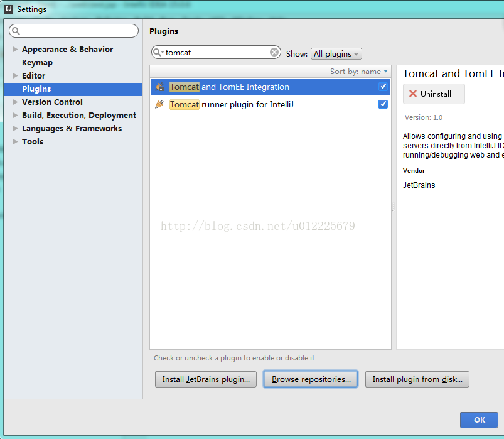This screenshot has width=504, height=439.
Task: Expand the Version Control node
Action: pos(15,102)
